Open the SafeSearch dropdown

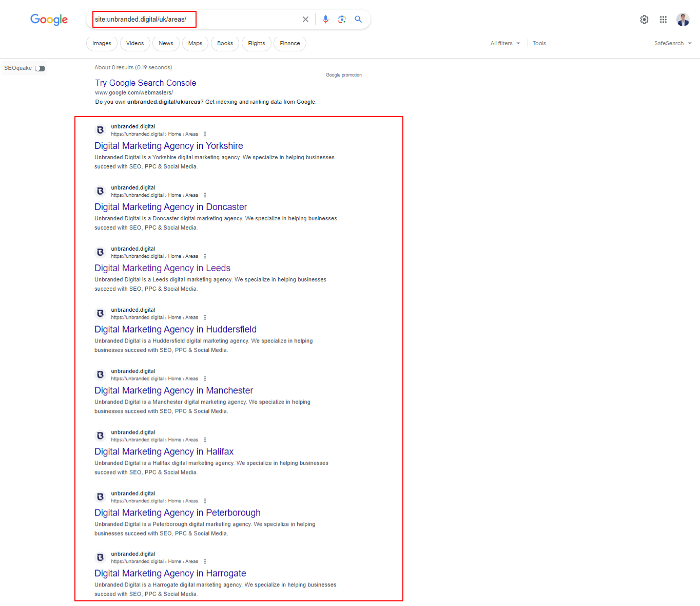(673, 43)
